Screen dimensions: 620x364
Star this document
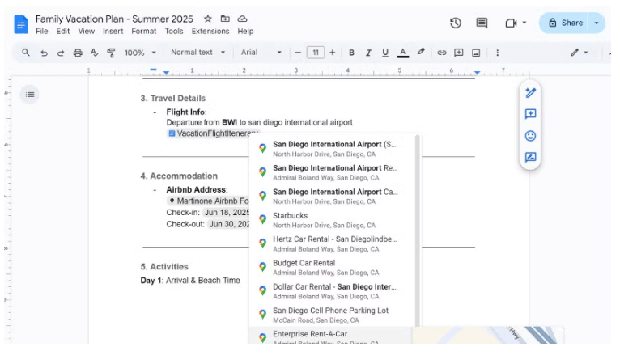click(208, 19)
